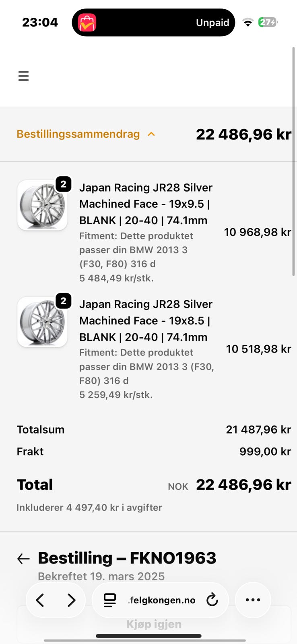This screenshot has width=297, height=644.
Task: Tap the shopping app icon in Dynamic Island
Action: [x=87, y=23]
